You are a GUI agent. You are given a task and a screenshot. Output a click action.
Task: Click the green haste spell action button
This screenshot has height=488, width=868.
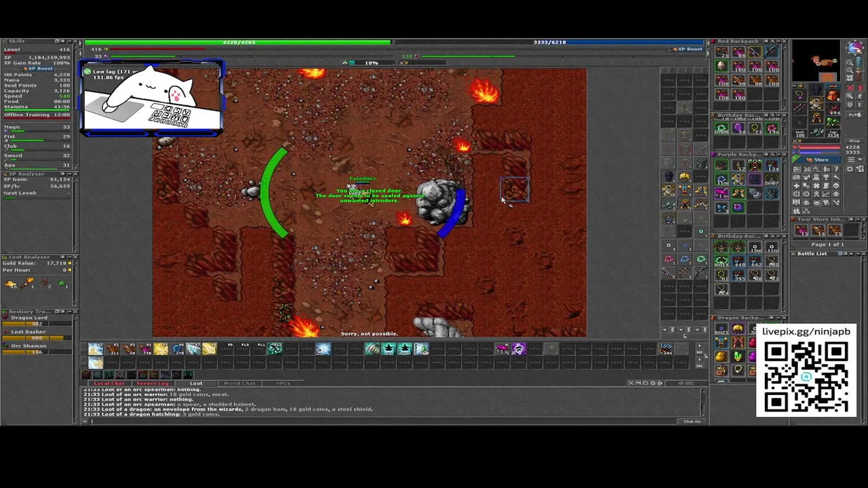tap(275, 348)
